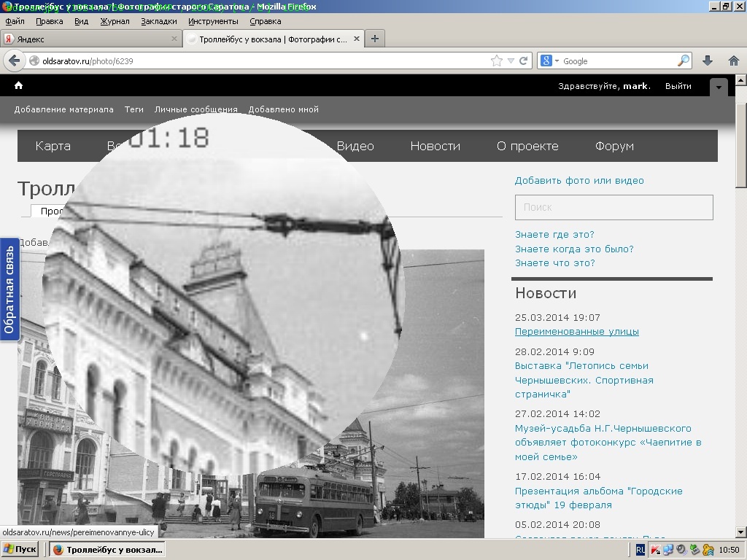747x560 pixels.
Task: Click the Kaspersky tray icon
Action: pyautogui.click(x=655, y=550)
